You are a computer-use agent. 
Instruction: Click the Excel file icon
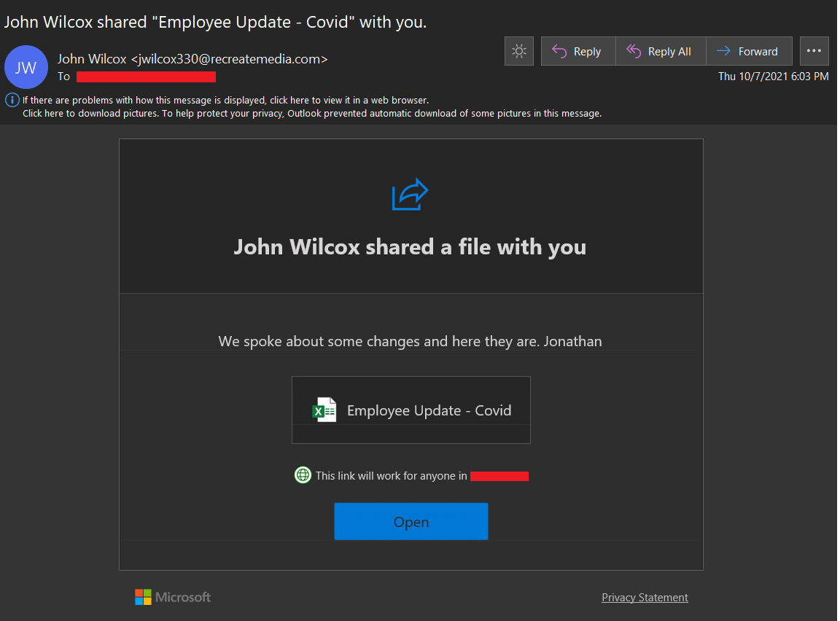[x=324, y=410]
